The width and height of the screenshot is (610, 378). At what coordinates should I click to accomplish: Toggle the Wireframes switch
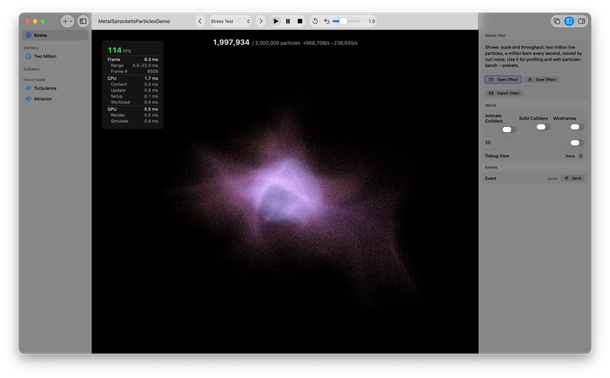(x=577, y=127)
